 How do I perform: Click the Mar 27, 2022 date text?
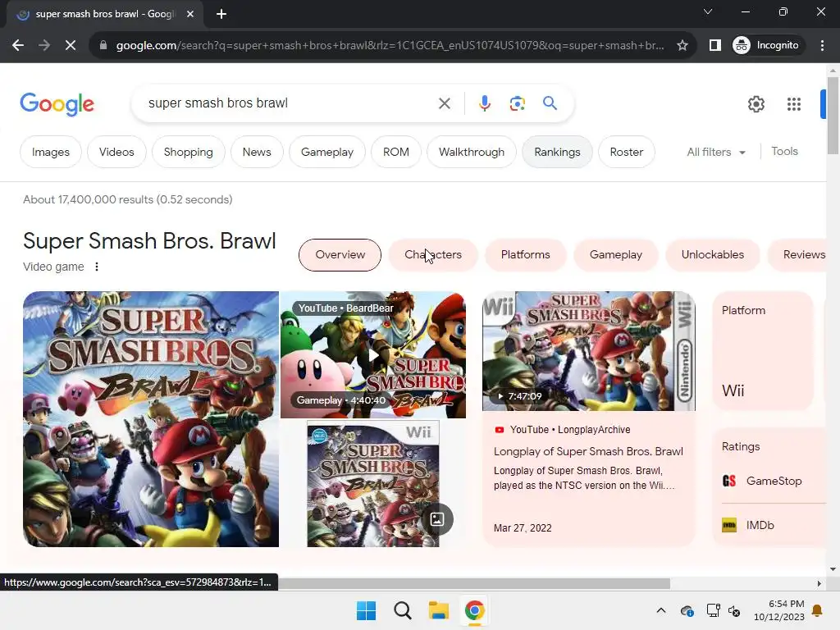pos(523,528)
